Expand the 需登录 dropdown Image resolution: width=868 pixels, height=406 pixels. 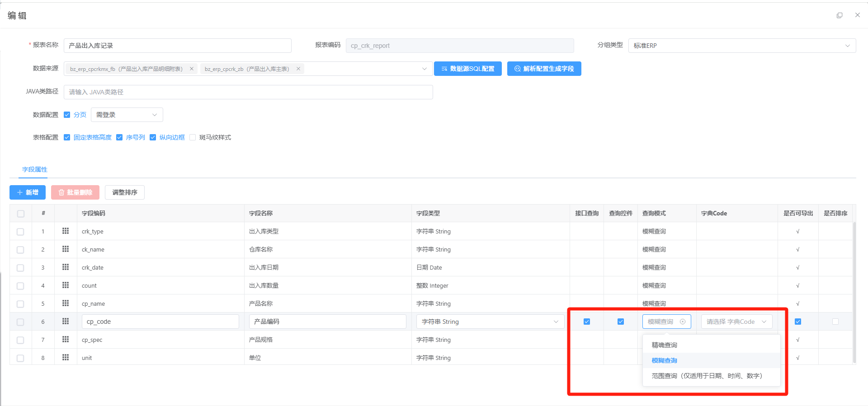(x=127, y=115)
